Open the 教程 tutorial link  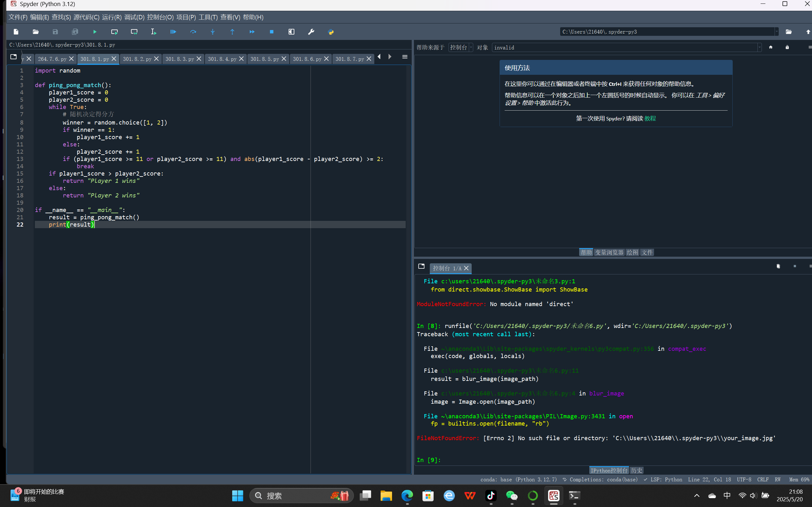pos(650,119)
